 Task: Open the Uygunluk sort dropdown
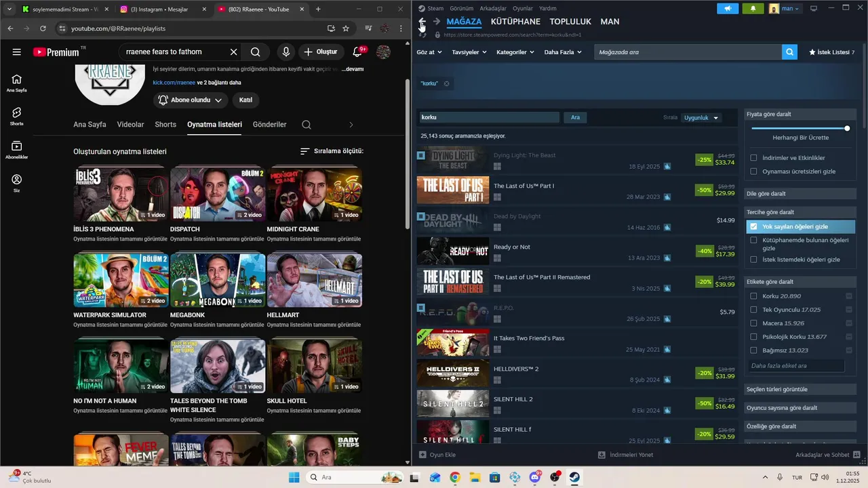pos(701,118)
